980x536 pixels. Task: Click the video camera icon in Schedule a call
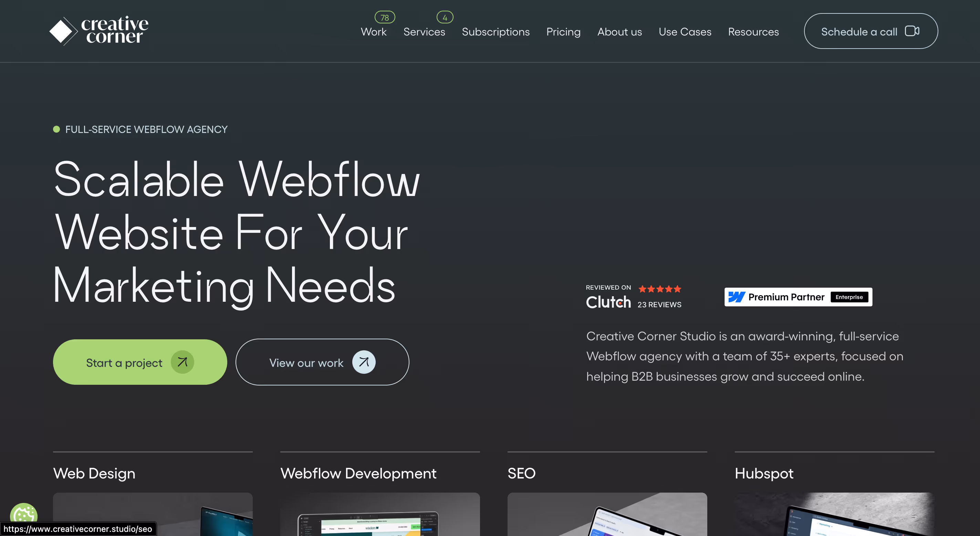911,31
